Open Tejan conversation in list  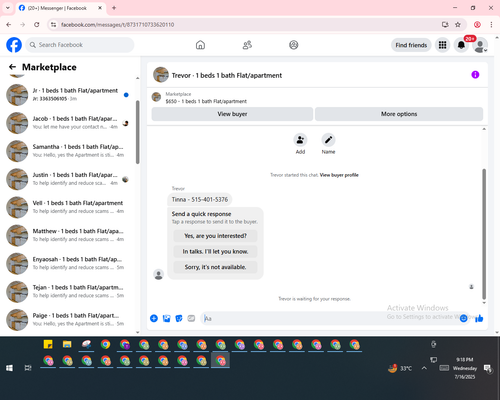68,291
